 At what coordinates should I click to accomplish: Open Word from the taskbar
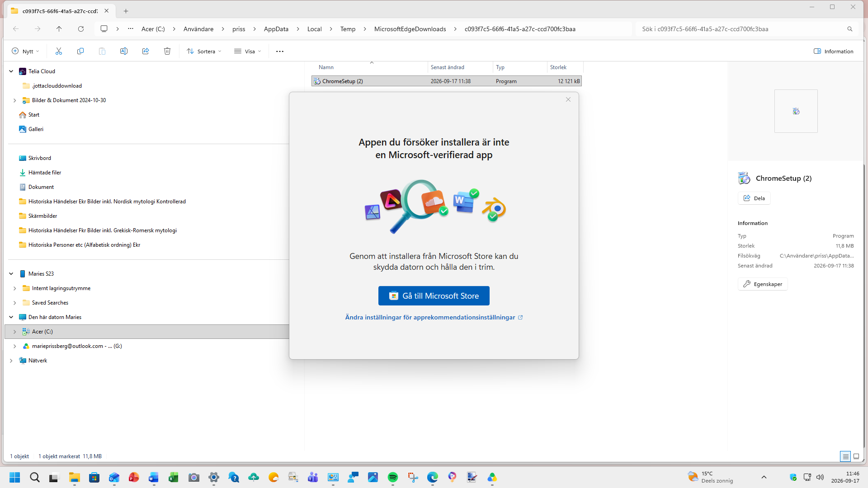click(x=154, y=477)
